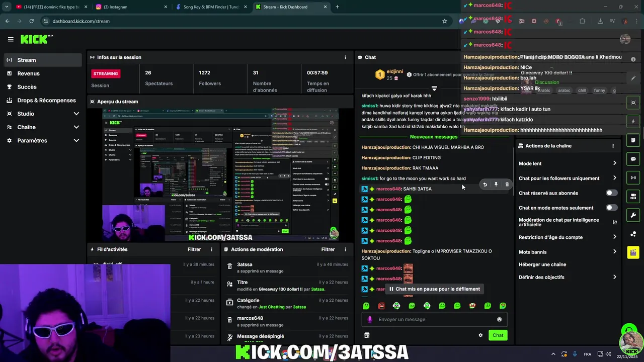Click the Nouveaux messages divider label

click(x=434, y=137)
